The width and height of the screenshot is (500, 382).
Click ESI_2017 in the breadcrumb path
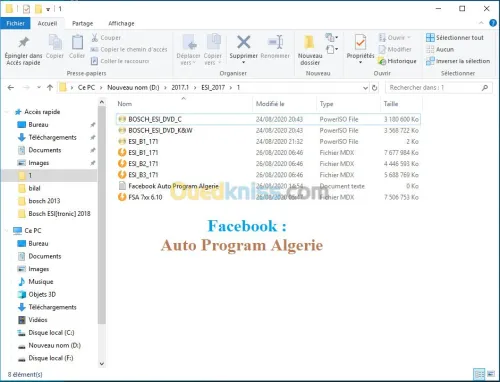213,87
